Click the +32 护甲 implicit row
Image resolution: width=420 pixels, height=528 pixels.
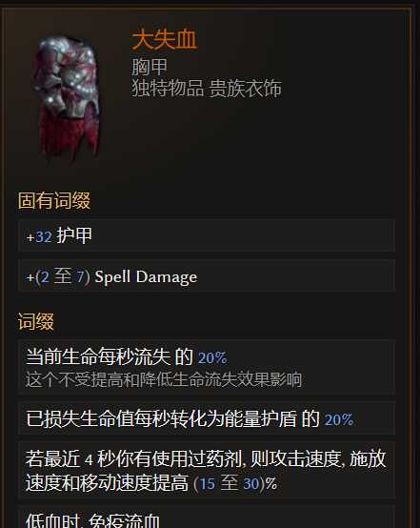tap(207, 235)
